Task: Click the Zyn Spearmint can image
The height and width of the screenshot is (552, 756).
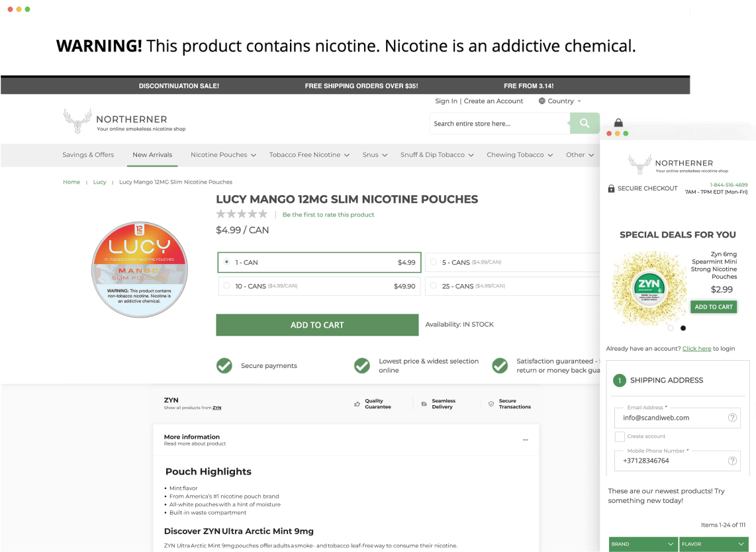Action: click(x=649, y=287)
